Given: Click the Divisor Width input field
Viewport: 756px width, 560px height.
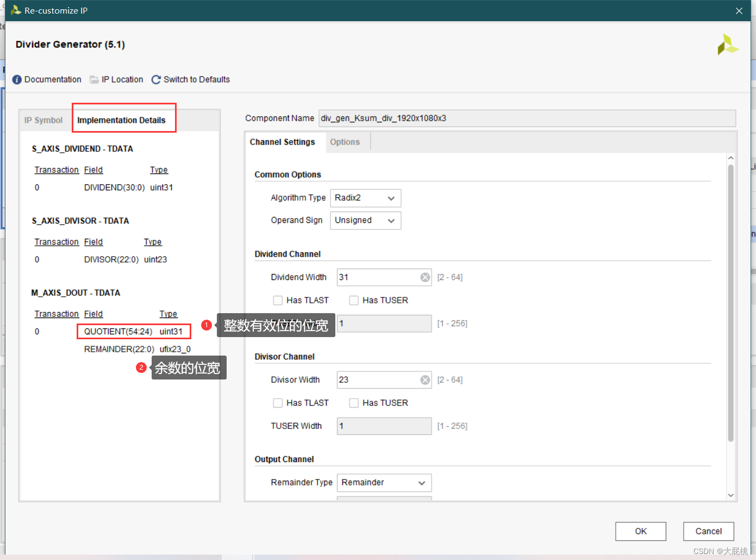Looking at the screenshot, I should tap(384, 380).
